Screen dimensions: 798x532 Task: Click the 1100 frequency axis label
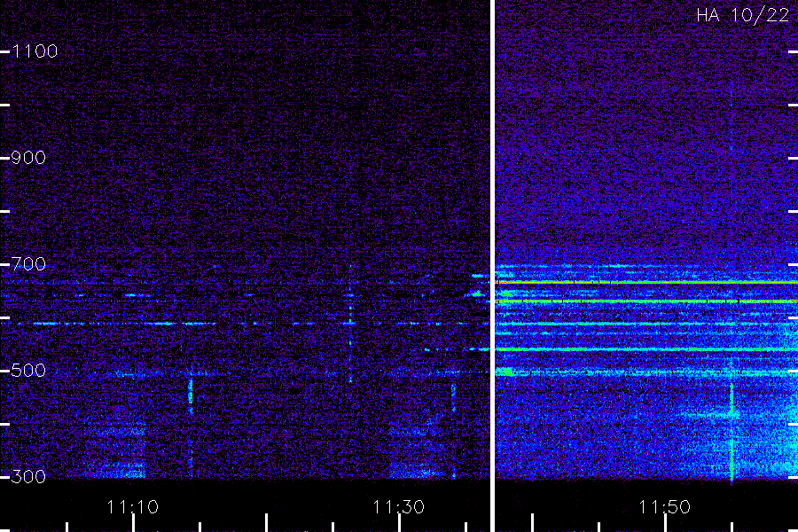point(35,51)
